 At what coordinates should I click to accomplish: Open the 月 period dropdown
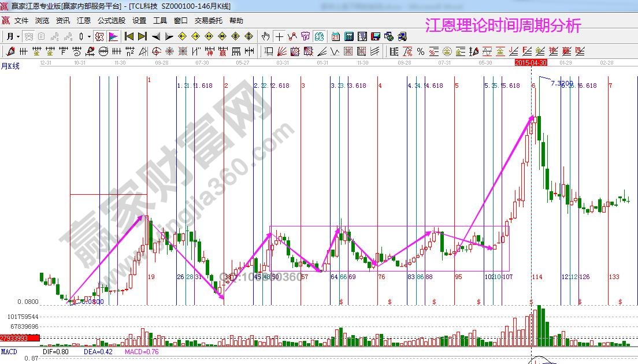13,36
